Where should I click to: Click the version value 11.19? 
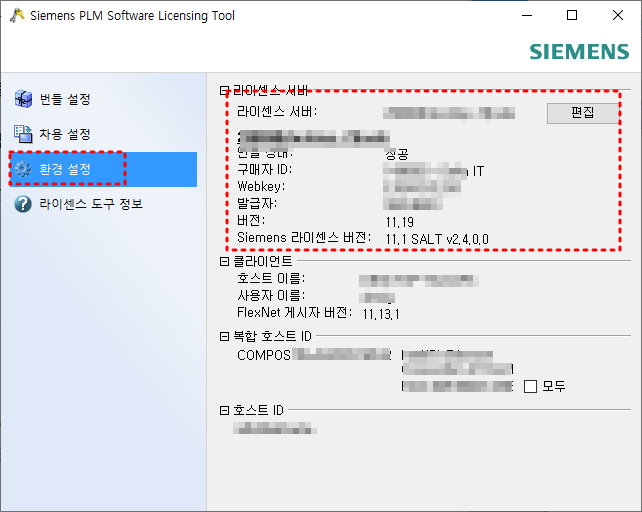[400, 222]
